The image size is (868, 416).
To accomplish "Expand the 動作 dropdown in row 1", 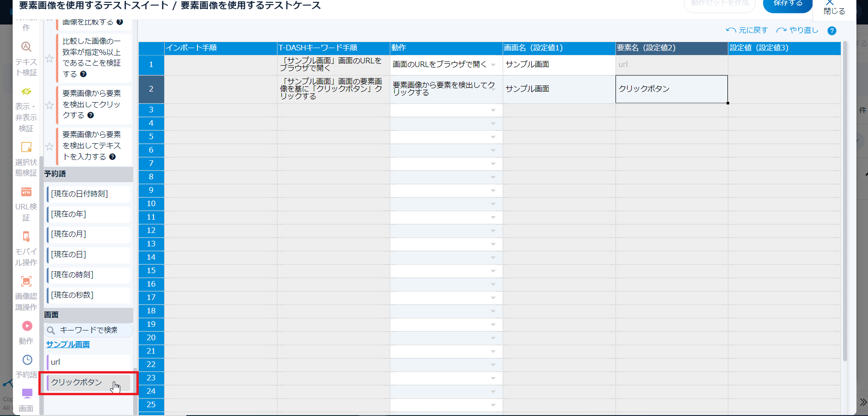I will [493, 65].
